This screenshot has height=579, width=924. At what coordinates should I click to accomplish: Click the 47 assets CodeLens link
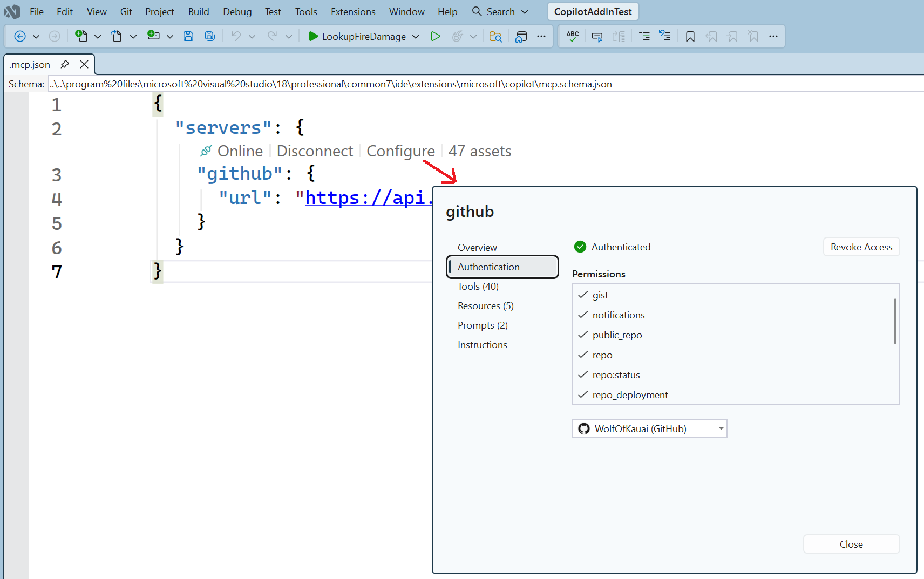(480, 151)
